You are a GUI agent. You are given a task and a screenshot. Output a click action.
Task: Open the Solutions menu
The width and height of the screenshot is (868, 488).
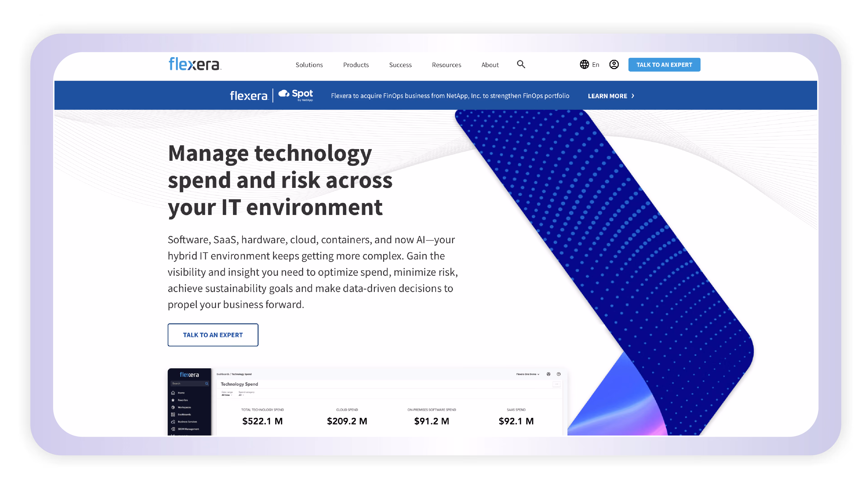click(309, 65)
